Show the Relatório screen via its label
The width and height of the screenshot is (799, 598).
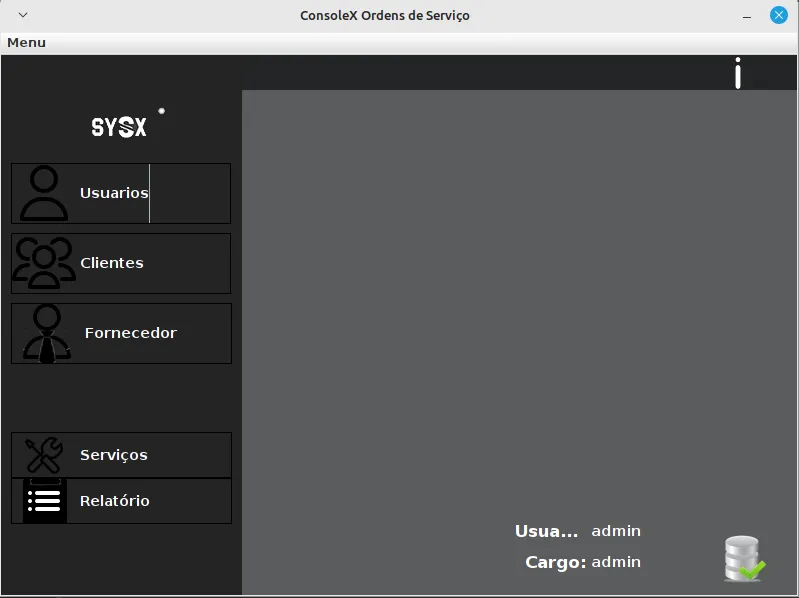[x=115, y=501]
